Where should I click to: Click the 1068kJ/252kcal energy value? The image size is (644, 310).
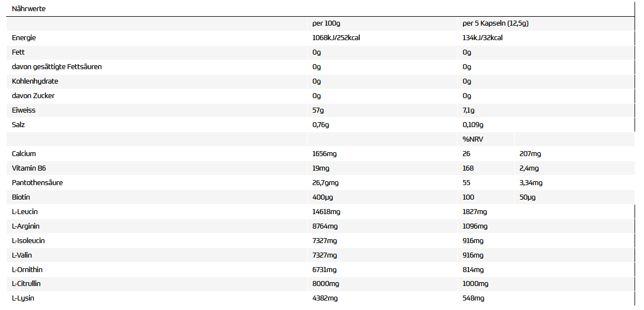pos(340,38)
